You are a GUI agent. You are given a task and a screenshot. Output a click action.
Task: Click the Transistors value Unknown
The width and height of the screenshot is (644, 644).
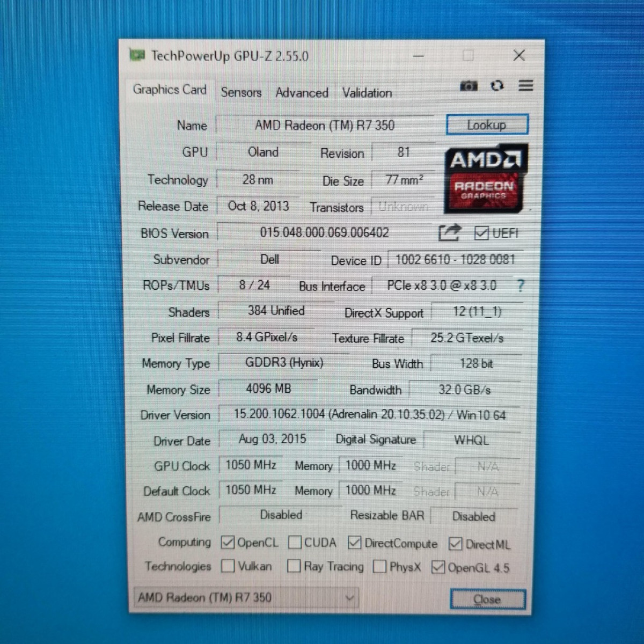[404, 207]
